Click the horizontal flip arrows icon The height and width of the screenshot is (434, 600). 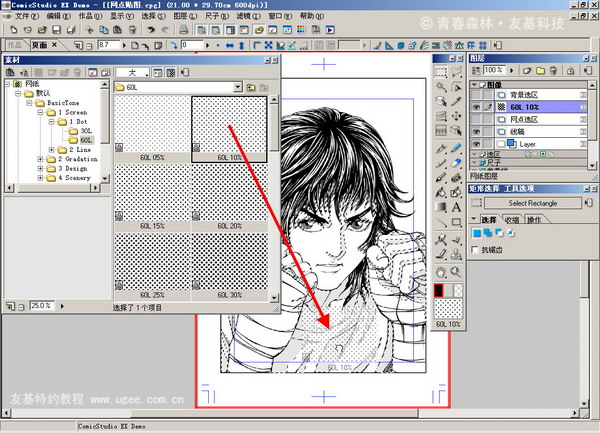(x=230, y=46)
